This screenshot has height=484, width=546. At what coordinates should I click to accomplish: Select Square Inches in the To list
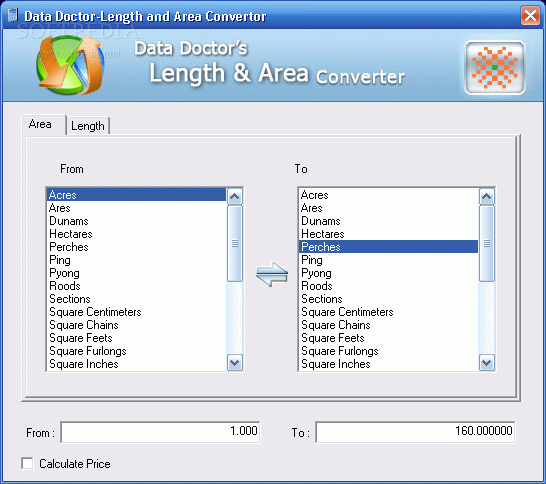[389, 364]
